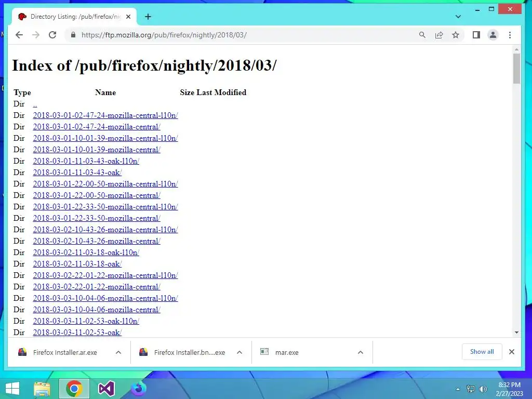The image size is (532, 399).
Task: Open 2018-03-03-10-04-06-mozilla-central-l10n folder
Action: pos(105,298)
